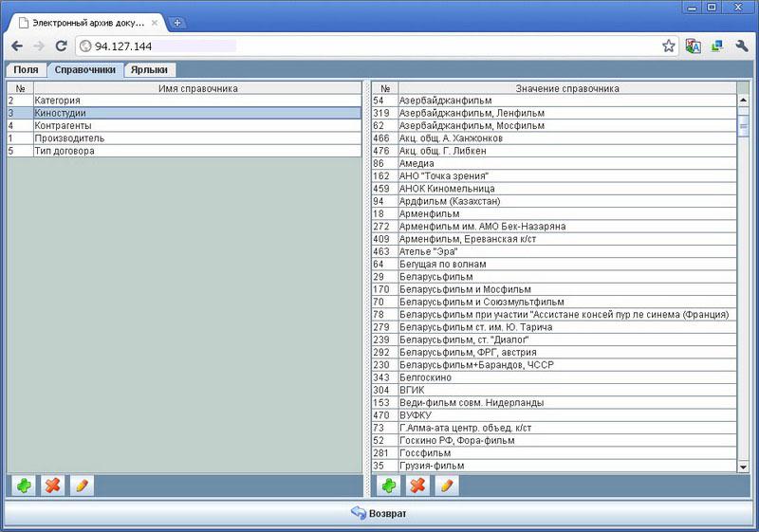
Task: Select Беларусьфильм, ФРГ, австрия row
Action: pyautogui.click(x=554, y=352)
